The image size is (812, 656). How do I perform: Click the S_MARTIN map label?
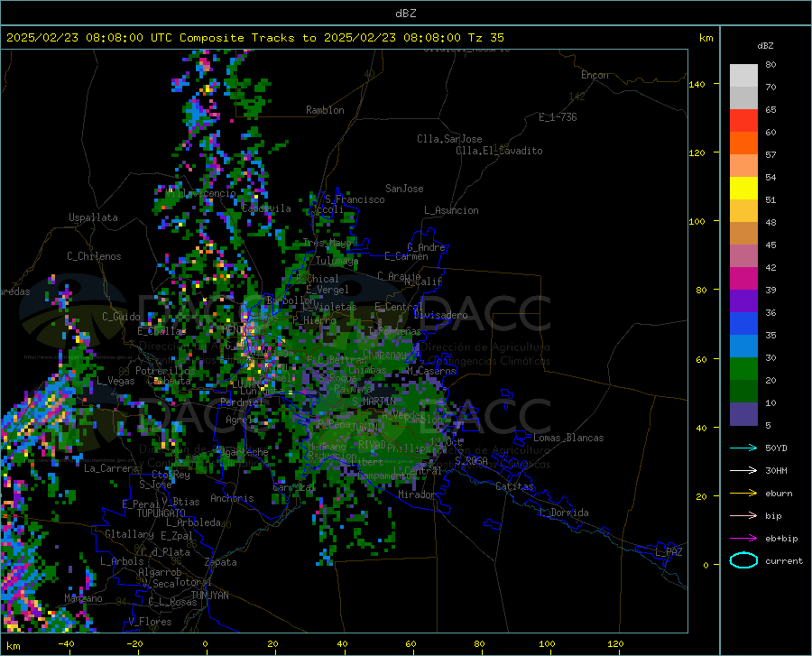tap(374, 402)
